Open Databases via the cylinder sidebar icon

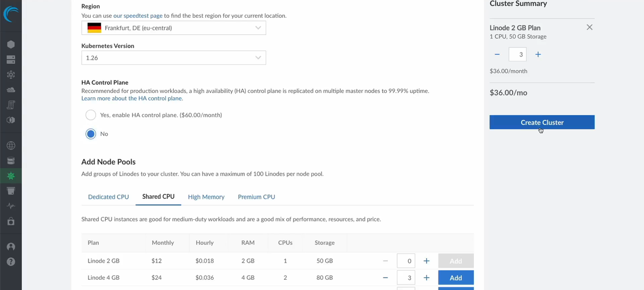[11, 161]
